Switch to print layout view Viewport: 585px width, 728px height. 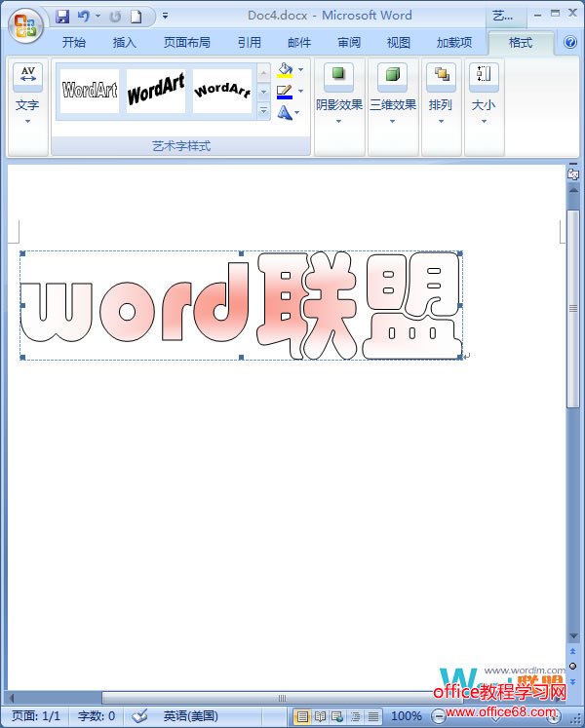coord(302,716)
